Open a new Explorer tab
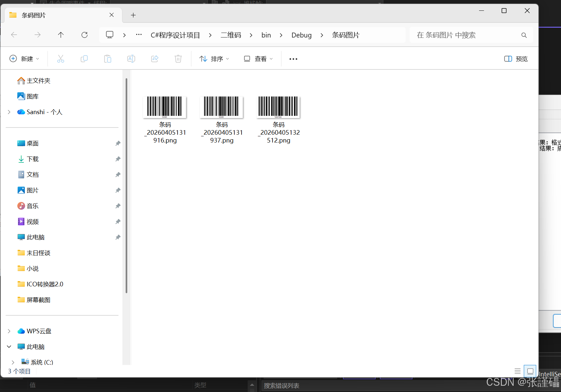This screenshot has width=561, height=392. [133, 15]
